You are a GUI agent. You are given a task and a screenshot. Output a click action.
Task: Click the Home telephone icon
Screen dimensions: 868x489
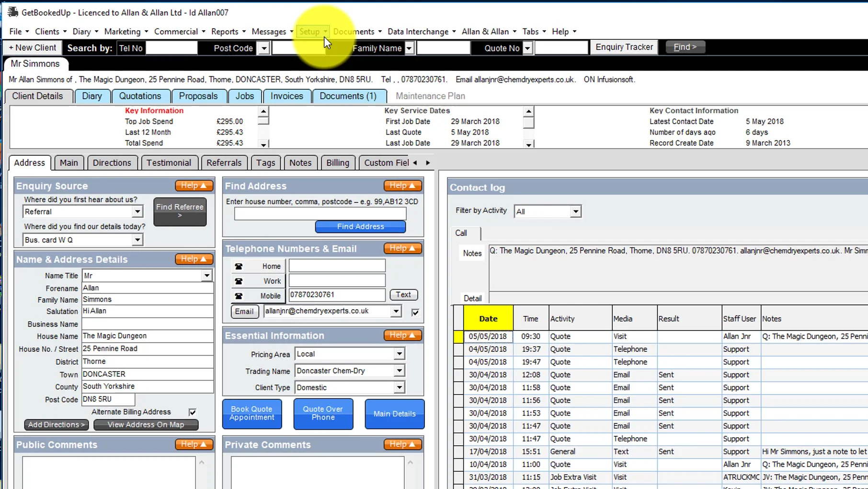pos(239,267)
